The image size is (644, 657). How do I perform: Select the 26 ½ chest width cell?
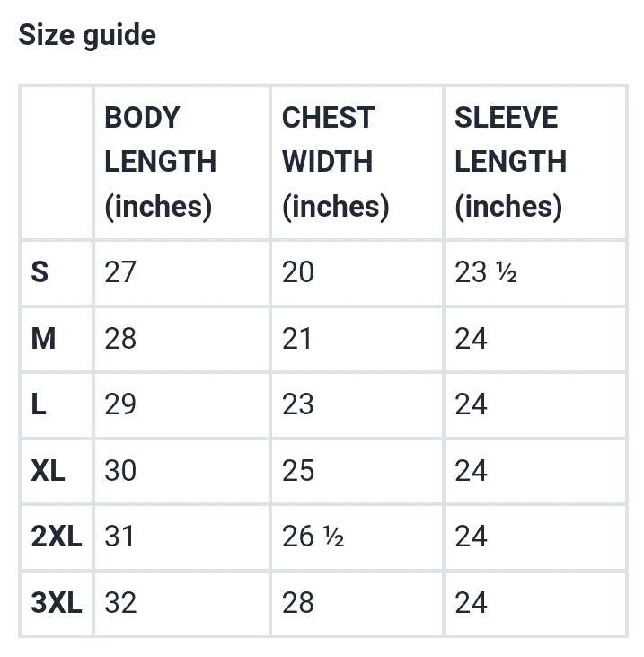pos(313,537)
